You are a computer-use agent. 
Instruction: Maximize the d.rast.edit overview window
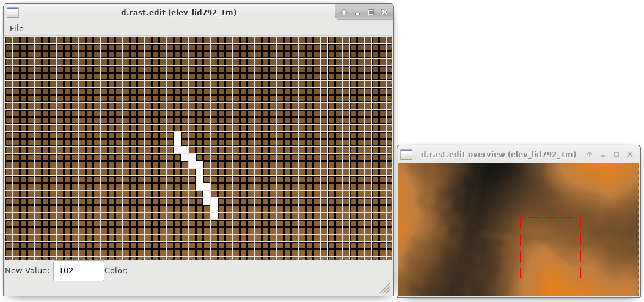[617, 154]
